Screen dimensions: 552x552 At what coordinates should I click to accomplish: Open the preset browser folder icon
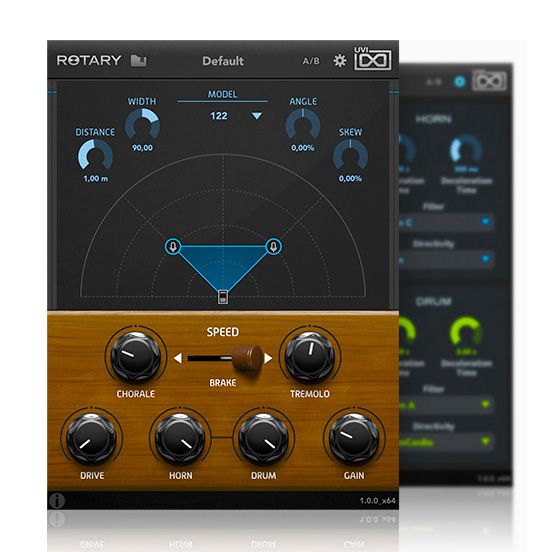tap(139, 61)
